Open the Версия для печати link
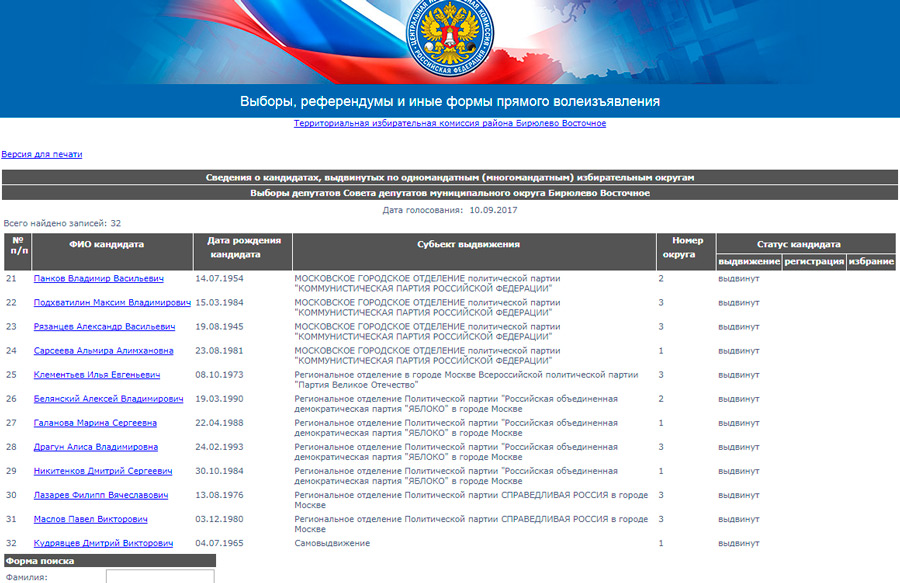The image size is (900, 583). point(42,154)
